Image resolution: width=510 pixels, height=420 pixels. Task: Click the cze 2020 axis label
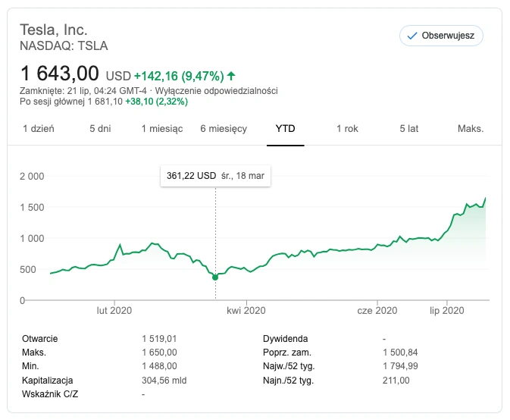tap(377, 311)
